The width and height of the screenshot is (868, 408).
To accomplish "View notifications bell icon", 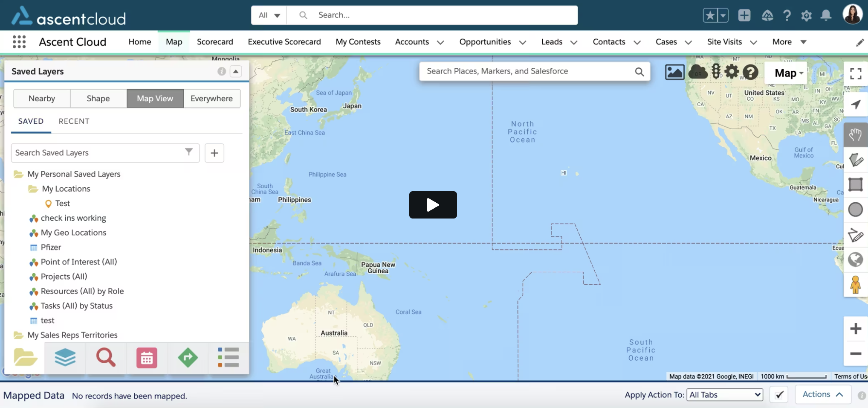I will pyautogui.click(x=826, y=15).
